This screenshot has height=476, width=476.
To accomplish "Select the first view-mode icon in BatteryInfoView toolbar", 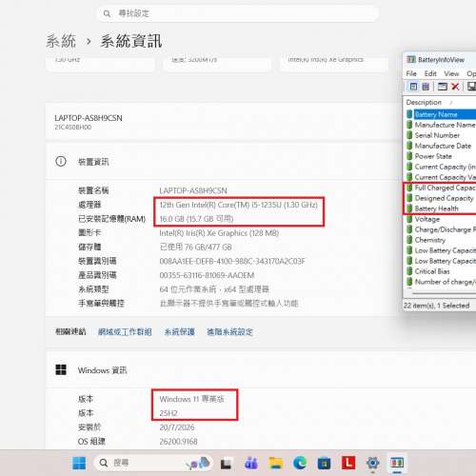I will click(x=413, y=87).
